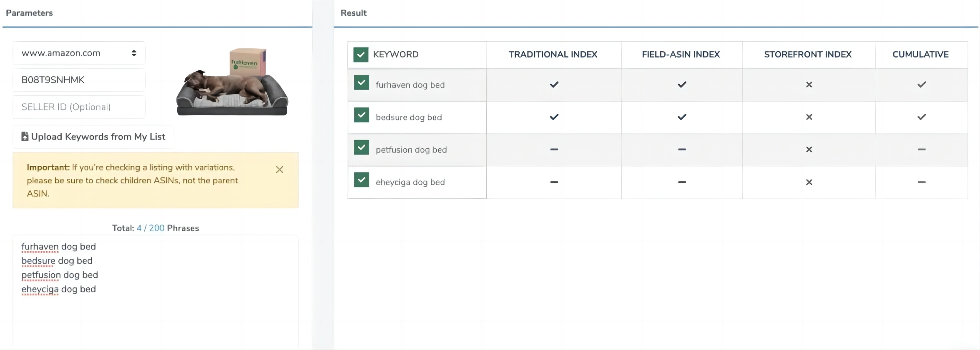
Task: Click furhaven cumulative checkmark icon
Action: pos(922,85)
